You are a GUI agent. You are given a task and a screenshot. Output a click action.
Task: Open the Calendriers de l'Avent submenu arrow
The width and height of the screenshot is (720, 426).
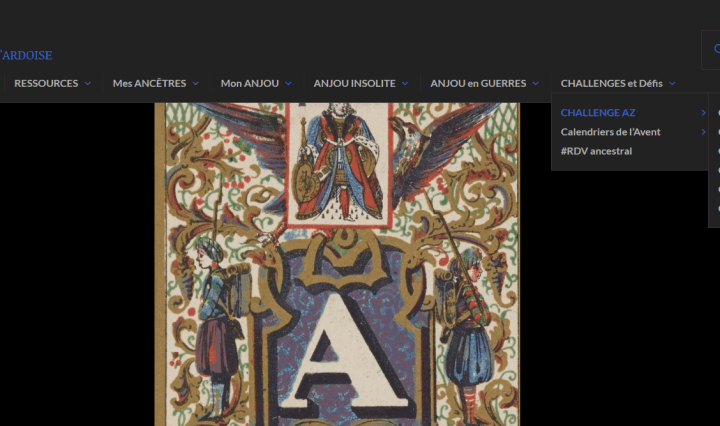704,132
